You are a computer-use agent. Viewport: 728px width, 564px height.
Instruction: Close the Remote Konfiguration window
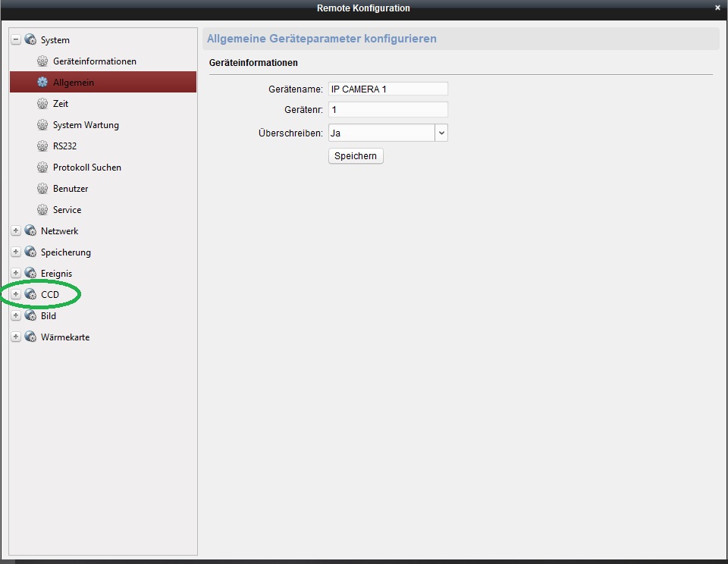coord(717,8)
